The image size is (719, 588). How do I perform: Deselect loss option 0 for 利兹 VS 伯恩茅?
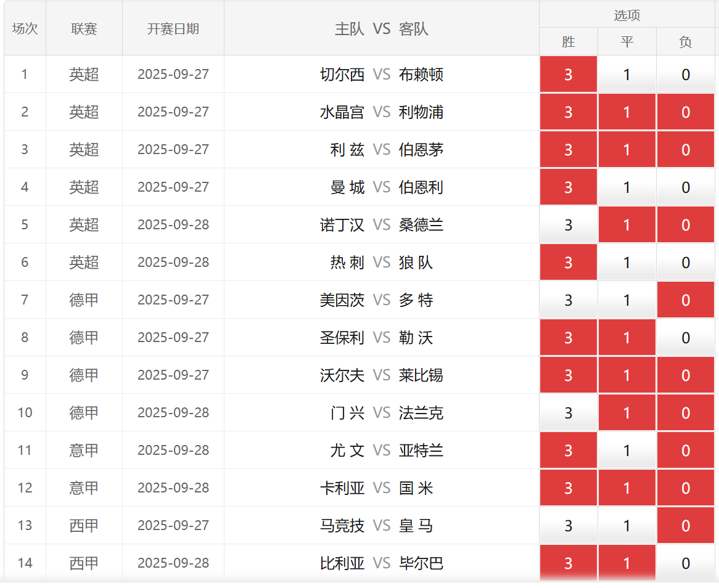point(685,150)
